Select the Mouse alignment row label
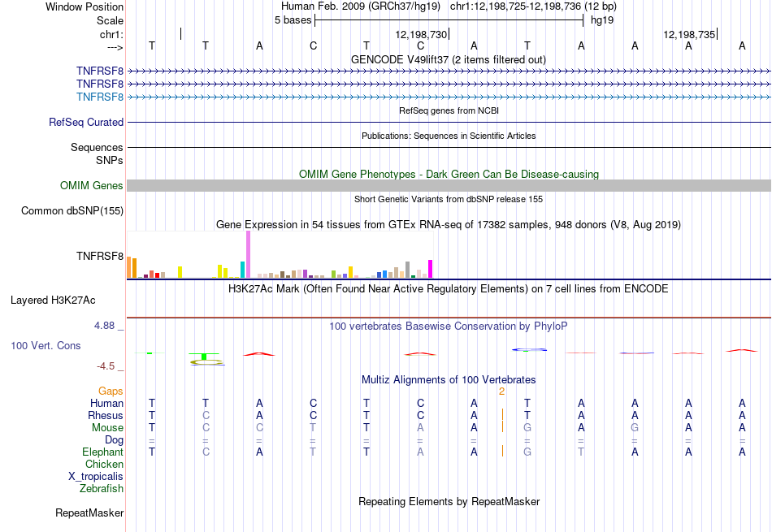Screen dimensions: 772x532 (108, 428)
